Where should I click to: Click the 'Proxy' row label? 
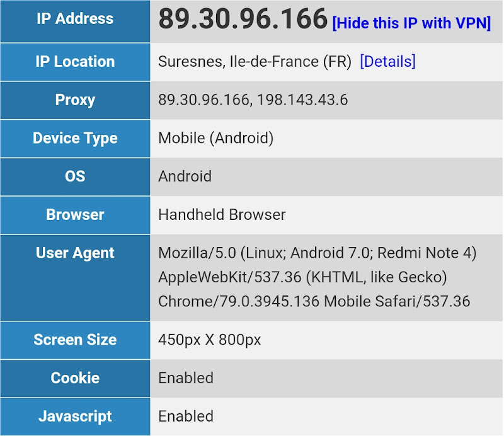pyautogui.click(x=75, y=100)
